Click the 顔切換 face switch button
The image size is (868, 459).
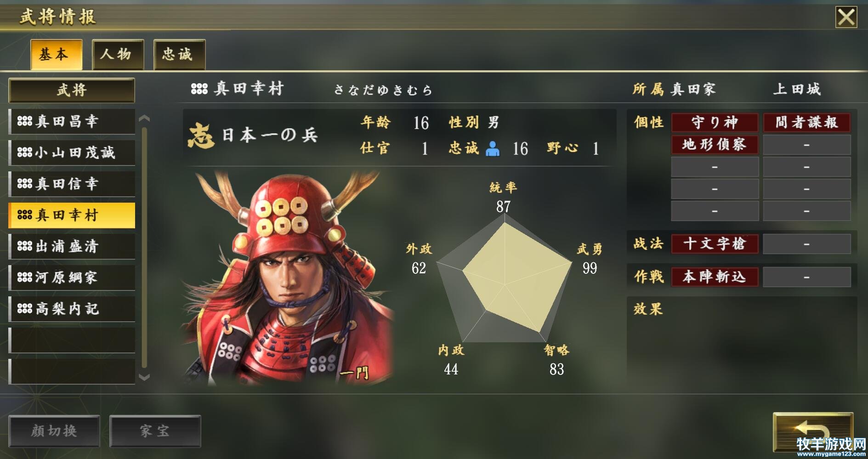(x=54, y=431)
